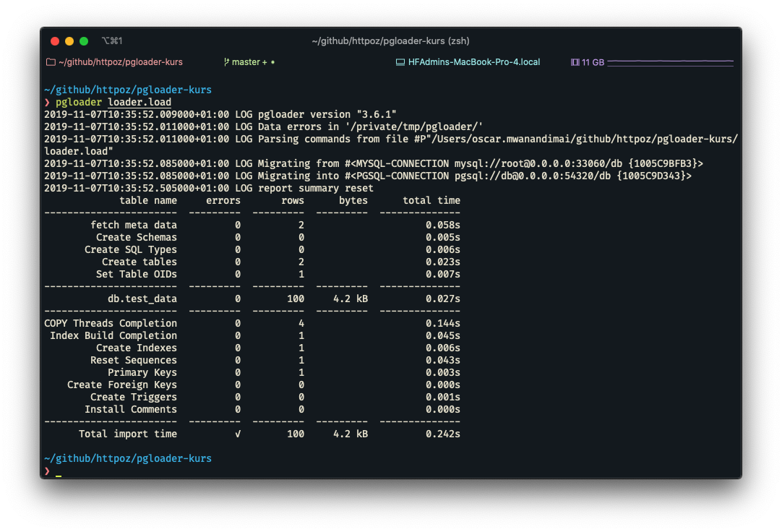Click the 'Total import time' row label
This screenshot has width=782, height=532.
click(x=128, y=434)
